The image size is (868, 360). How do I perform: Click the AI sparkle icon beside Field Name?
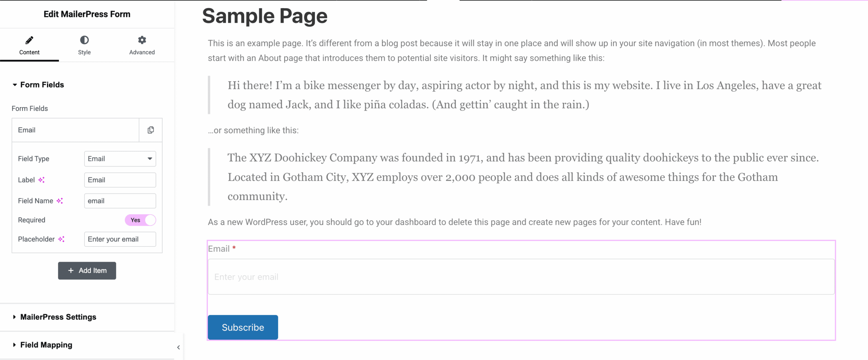tap(60, 201)
